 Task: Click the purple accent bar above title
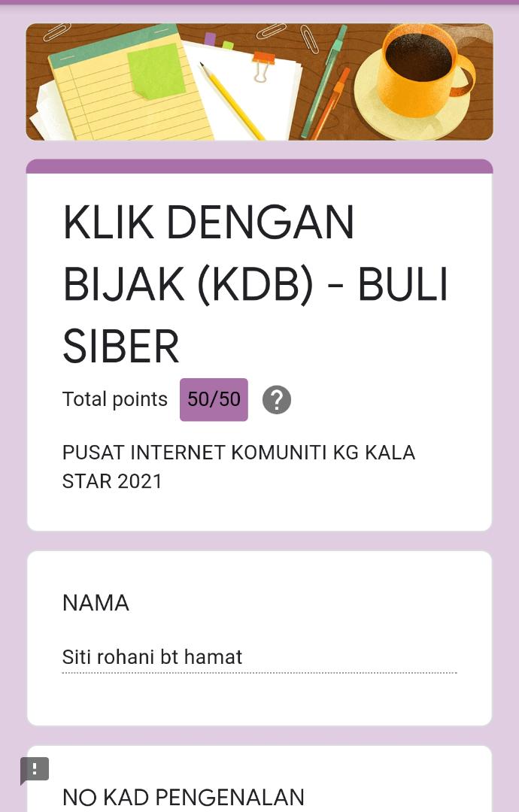point(259,166)
